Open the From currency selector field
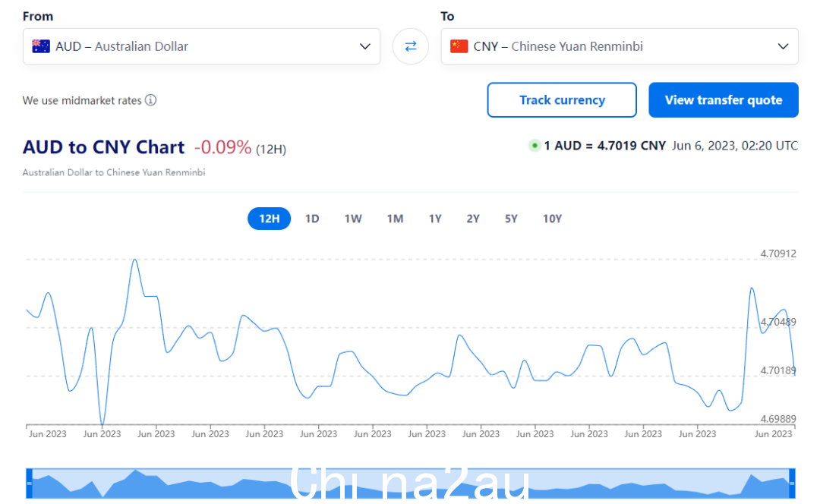This screenshot has height=504, width=820. [x=201, y=46]
